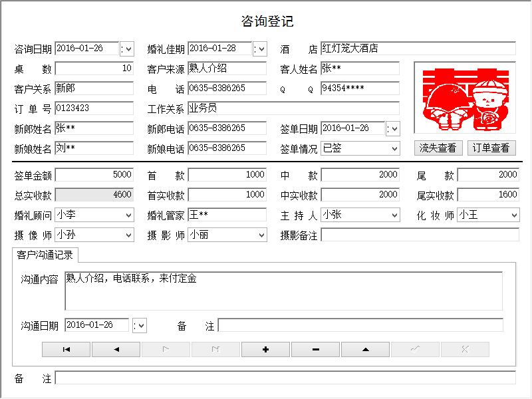Go to previous record arrow

116,349
